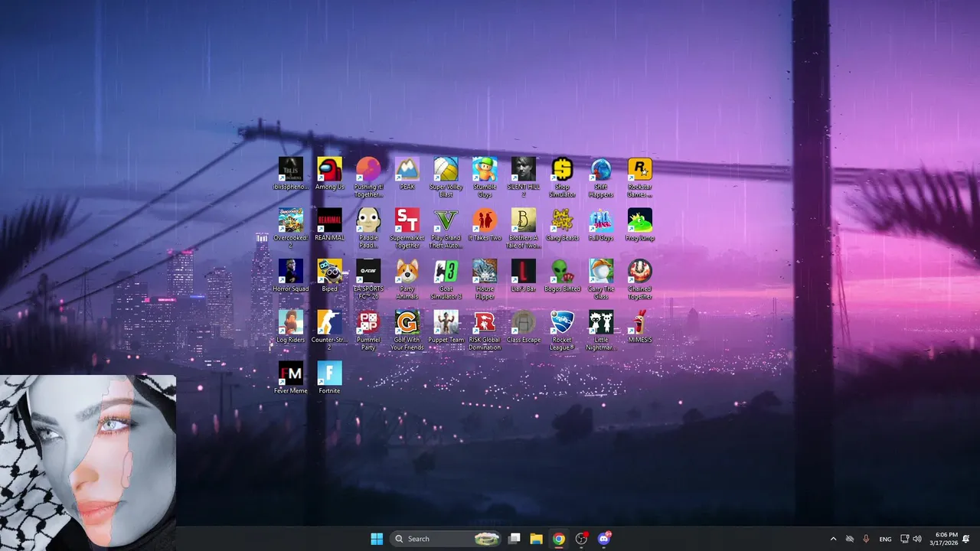Screen dimensions: 980x551
Task: Select the Log Riders icon
Action: pyautogui.click(x=290, y=327)
